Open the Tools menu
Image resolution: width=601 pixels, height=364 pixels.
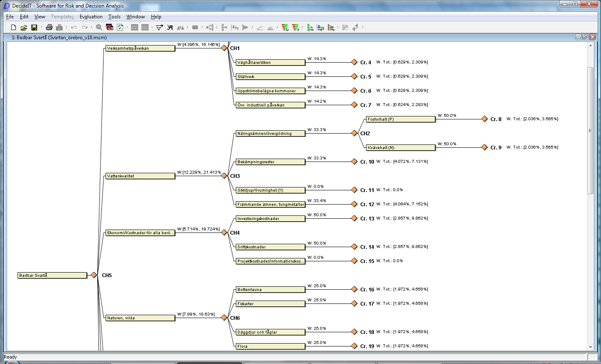pos(114,17)
